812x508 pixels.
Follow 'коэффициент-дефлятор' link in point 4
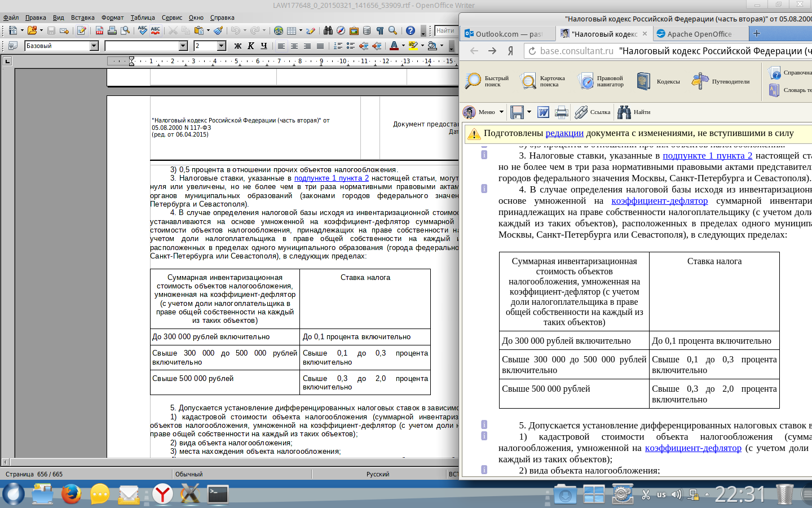[659, 201]
